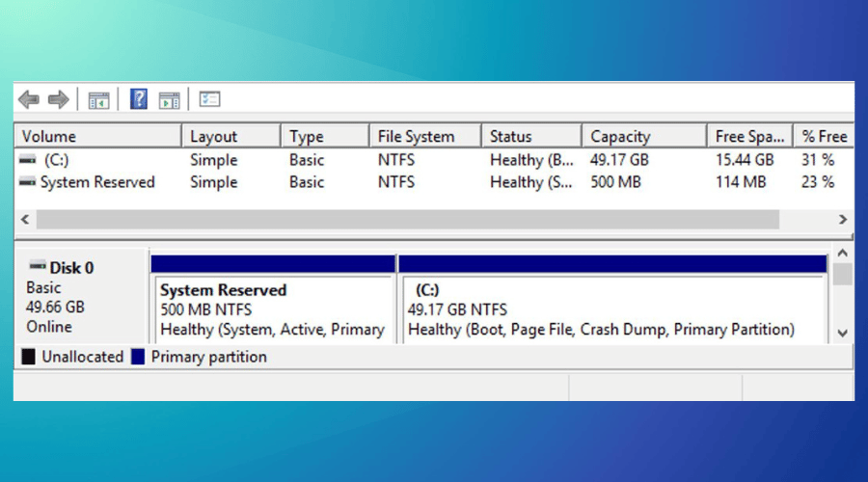Sort by the Volume column header

pos(98,136)
